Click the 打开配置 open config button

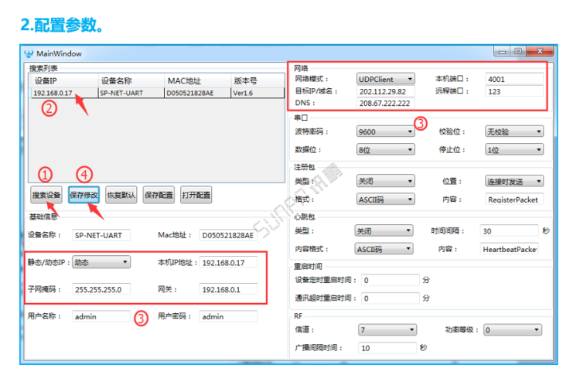[196, 195]
